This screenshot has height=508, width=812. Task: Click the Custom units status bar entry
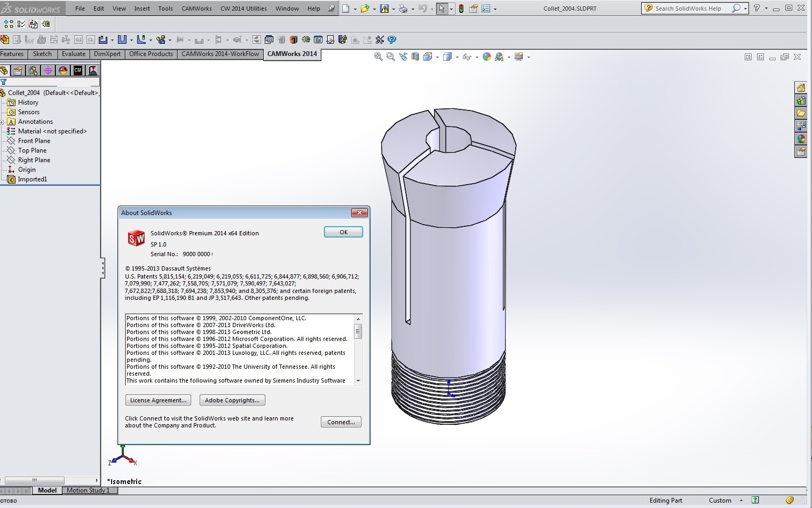click(x=720, y=501)
